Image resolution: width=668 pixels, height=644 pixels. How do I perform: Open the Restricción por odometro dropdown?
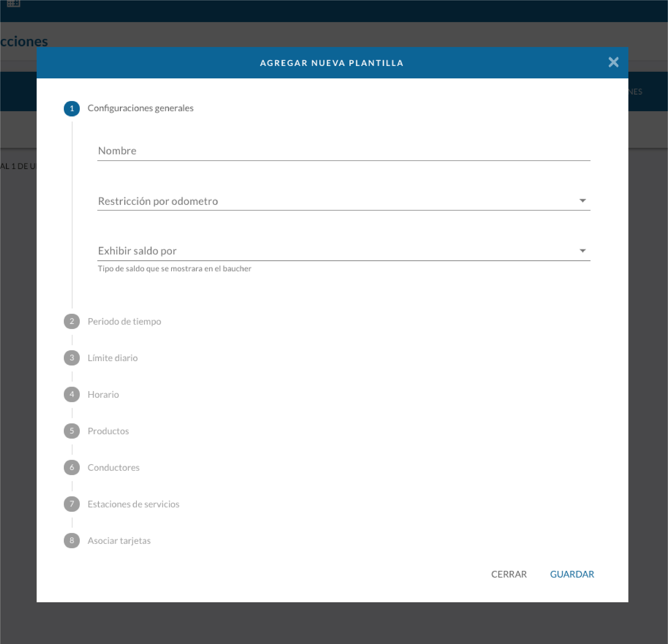343,201
